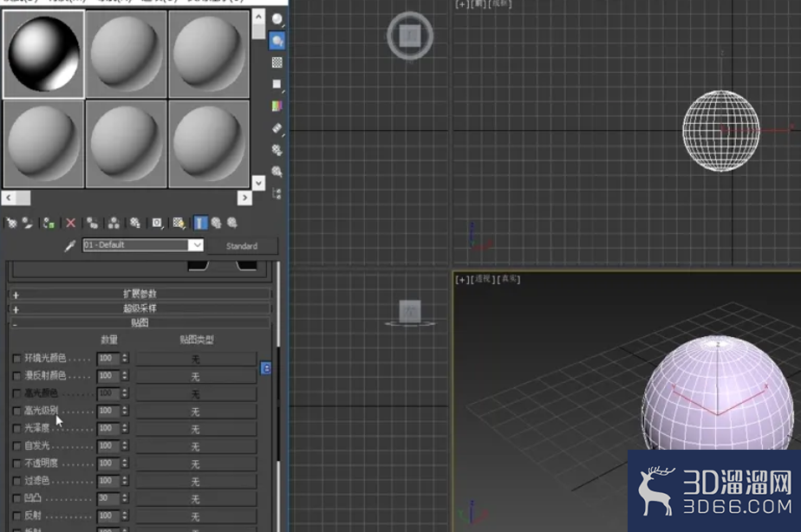The image size is (801, 532).
Task: Click the Make Unique icon
Action: point(114,224)
